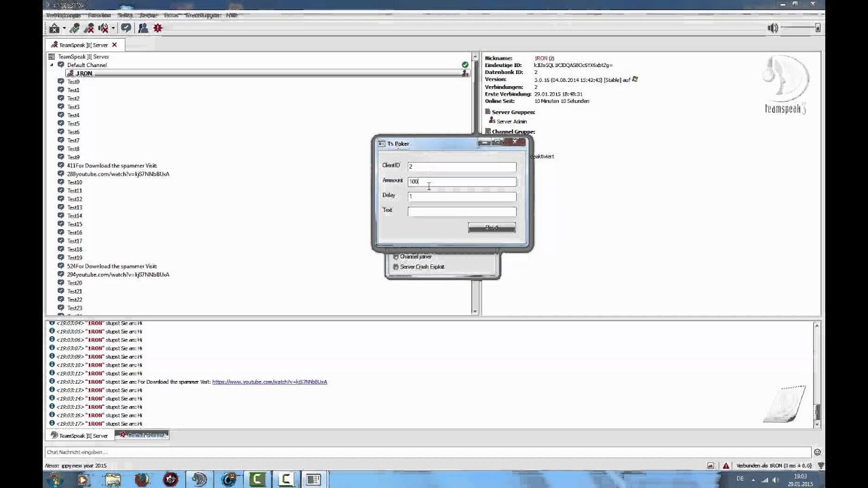Select user 1RON in Default Channel
The height and width of the screenshot is (488, 868).
[84, 73]
